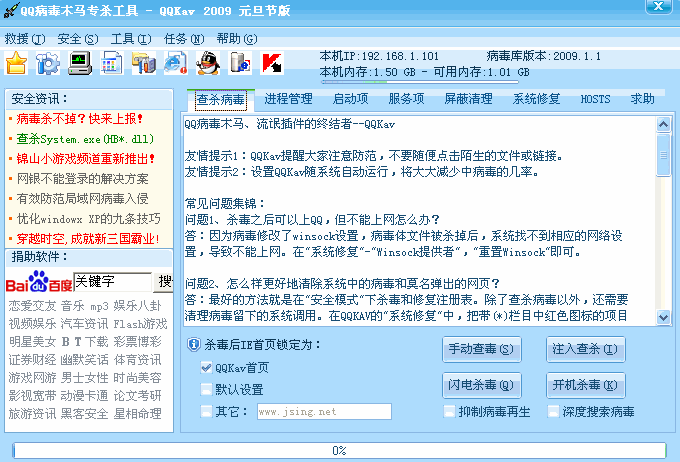Screen dimensions: 680x462
Task: Click the 论文考研 link
Action: pos(137,396)
